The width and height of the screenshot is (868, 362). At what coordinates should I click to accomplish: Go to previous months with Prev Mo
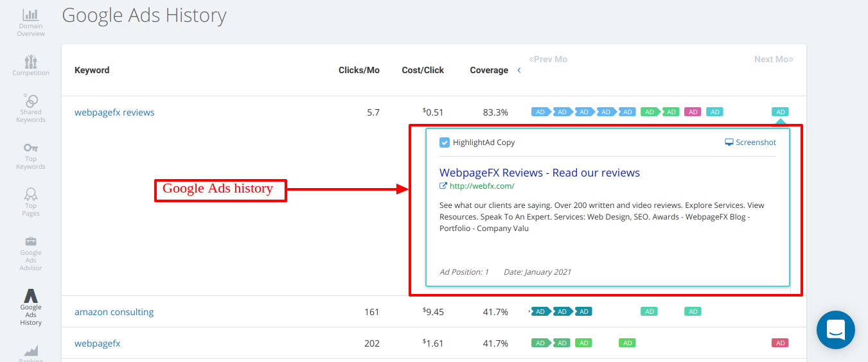click(x=548, y=59)
